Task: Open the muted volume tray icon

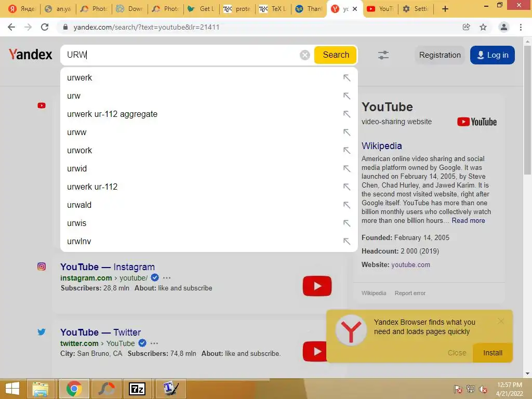Action: pos(483,389)
